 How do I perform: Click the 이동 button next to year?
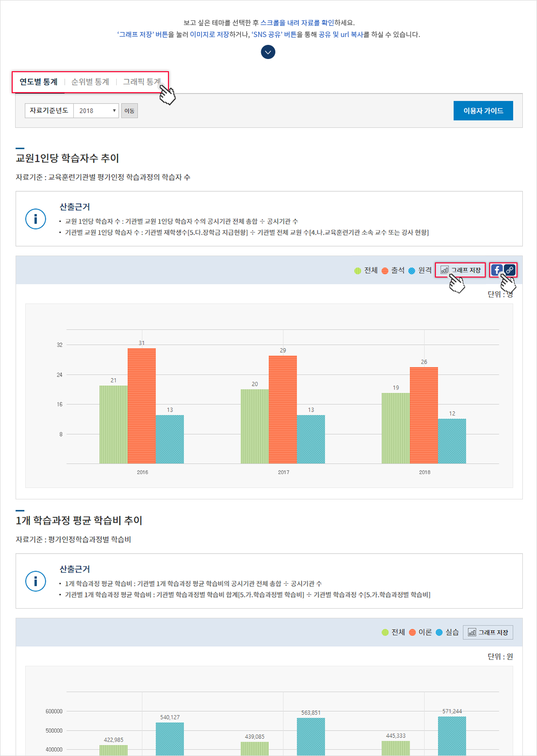(129, 111)
